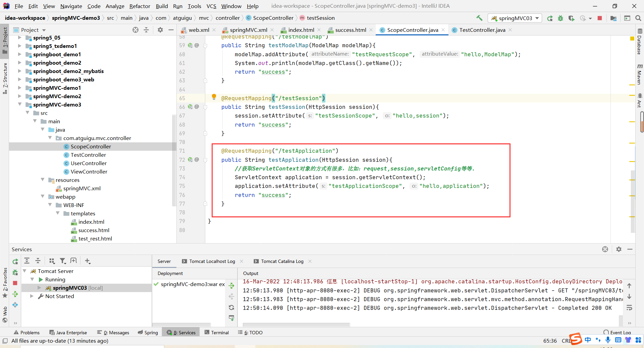This screenshot has width=644, height=348.
Task: Open the VCS menu
Action: [x=211, y=6]
